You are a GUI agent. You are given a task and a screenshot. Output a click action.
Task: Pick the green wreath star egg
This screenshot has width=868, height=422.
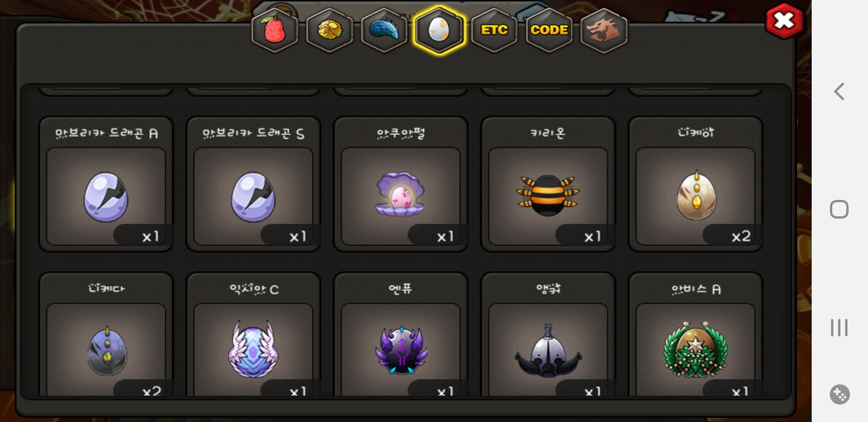click(x=696, y=334)
